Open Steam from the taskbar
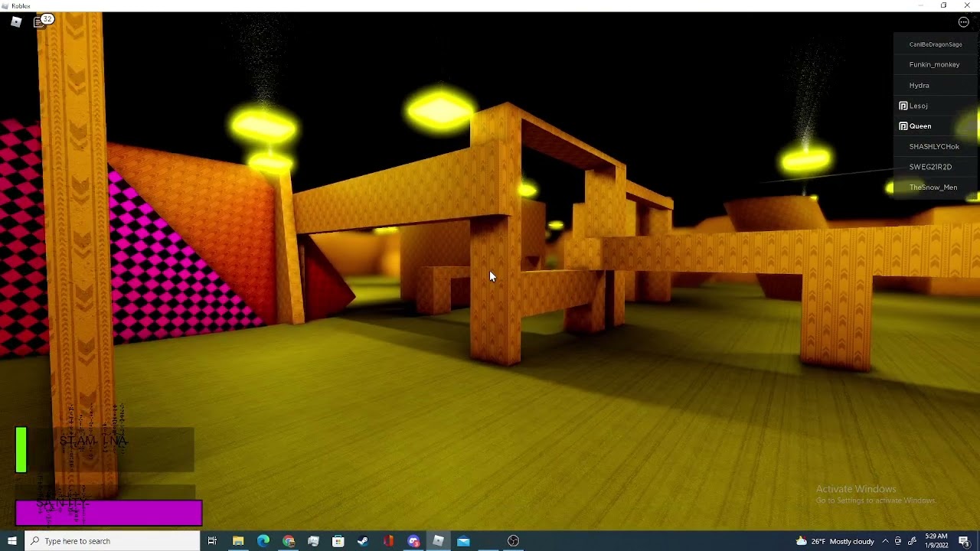The width and height of the screenshot is (980, 551). (363, 541)
